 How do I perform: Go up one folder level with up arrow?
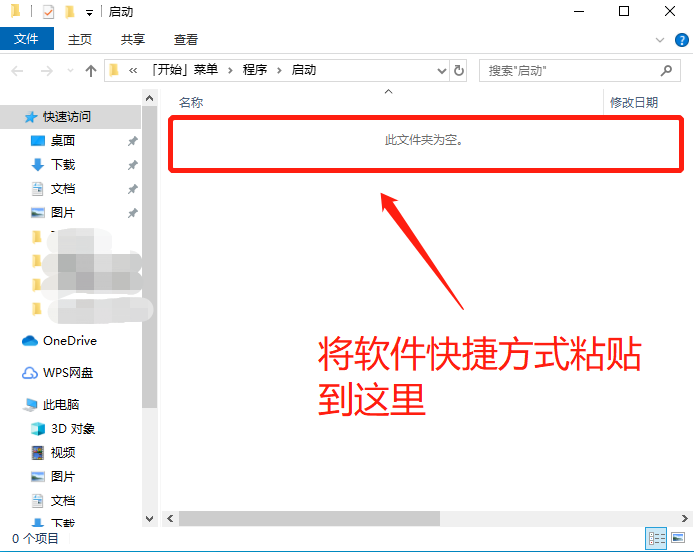91,71
